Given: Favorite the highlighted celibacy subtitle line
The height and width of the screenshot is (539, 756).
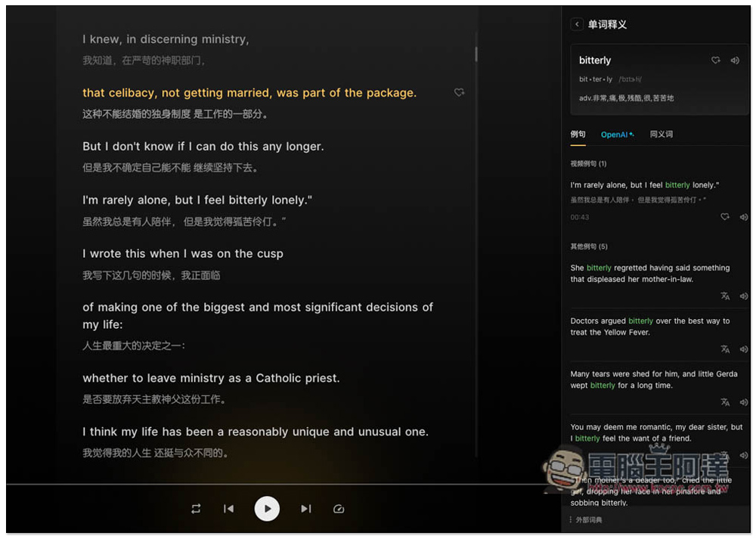Looking at the screenshot, I should click(459, 92).
